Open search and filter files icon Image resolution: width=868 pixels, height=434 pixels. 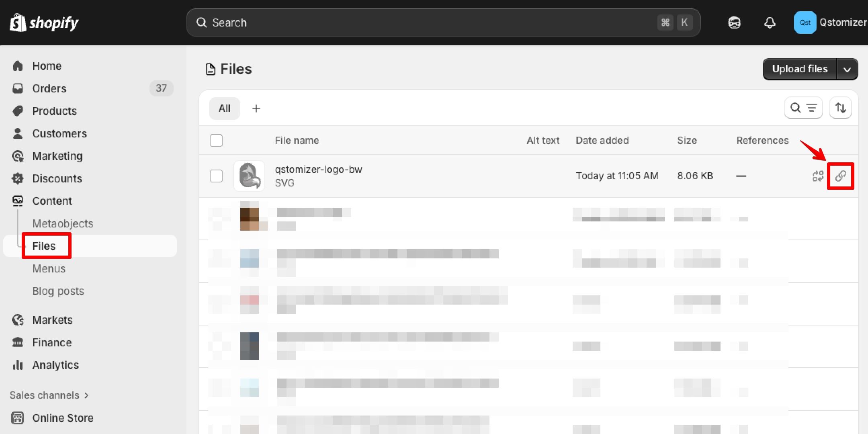(803, 108)
